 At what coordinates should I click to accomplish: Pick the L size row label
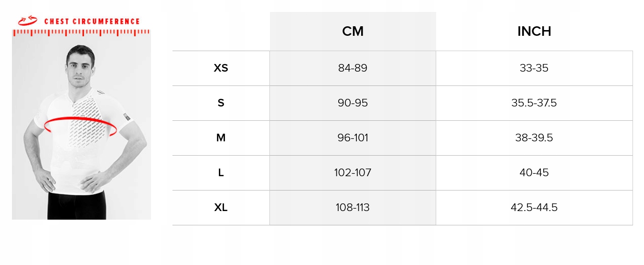click(221, 173)
